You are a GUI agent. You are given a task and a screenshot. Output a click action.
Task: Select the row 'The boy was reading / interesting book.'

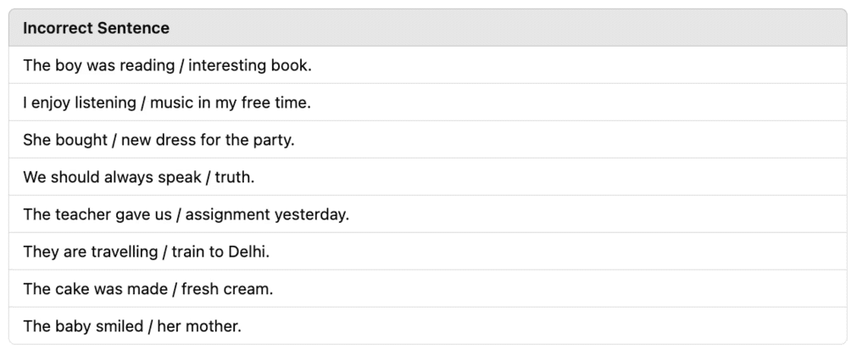click(427, 65)
